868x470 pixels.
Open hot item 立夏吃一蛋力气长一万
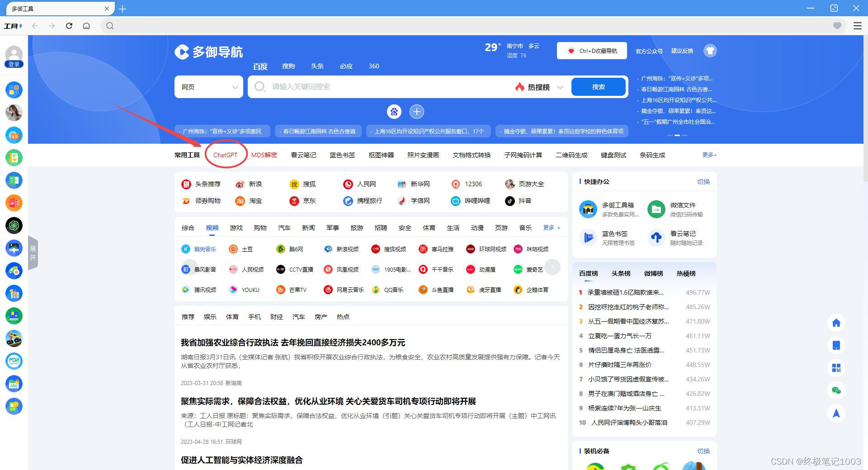pyautogui.click(x=619, y=336)
